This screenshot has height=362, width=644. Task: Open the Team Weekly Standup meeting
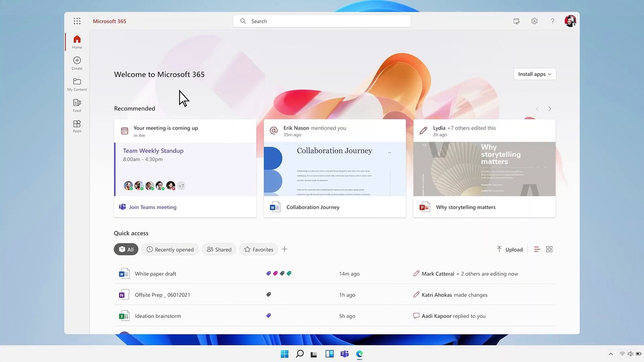pyautogui.click(x=153, y=151)
